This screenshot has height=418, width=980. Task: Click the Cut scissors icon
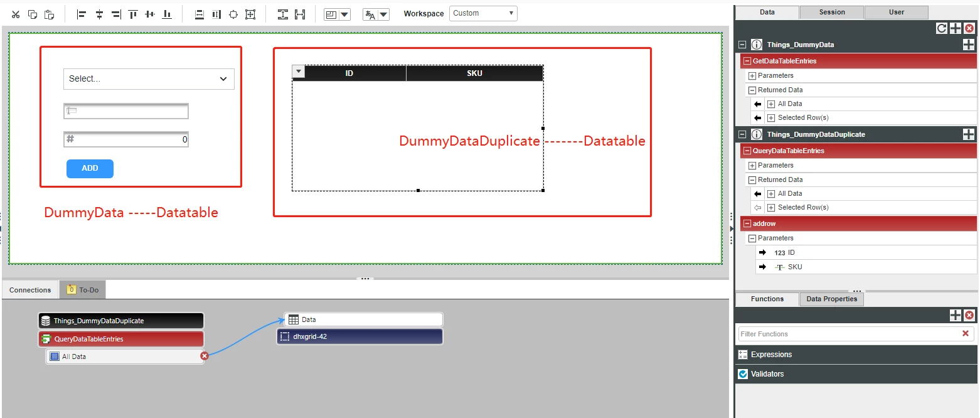(16, 14)
